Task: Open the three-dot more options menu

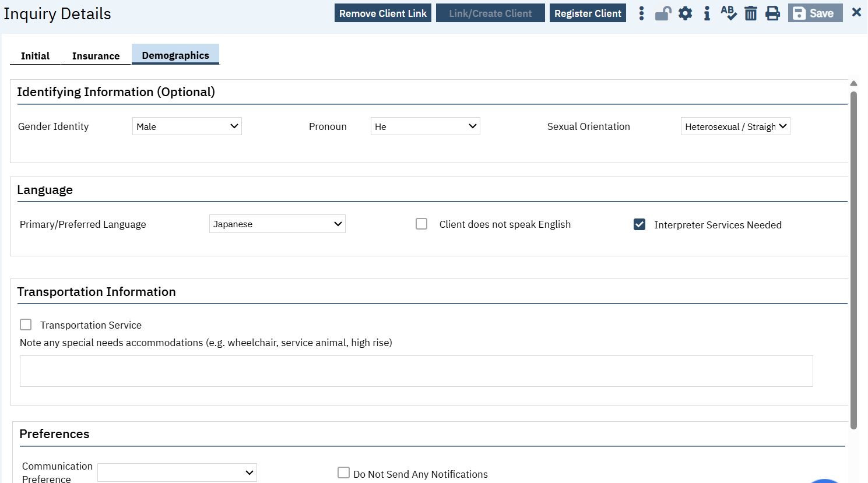Action: pos(641,13)
